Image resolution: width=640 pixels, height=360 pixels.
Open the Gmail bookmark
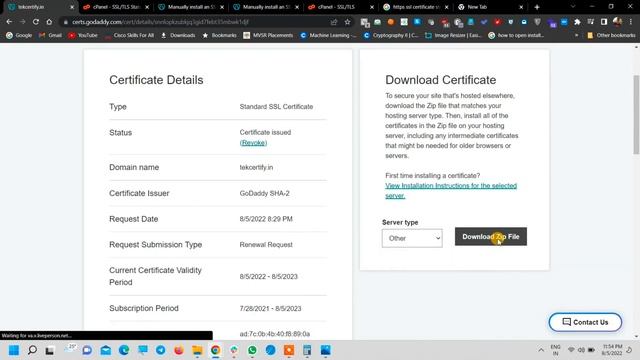pos(51,36)
